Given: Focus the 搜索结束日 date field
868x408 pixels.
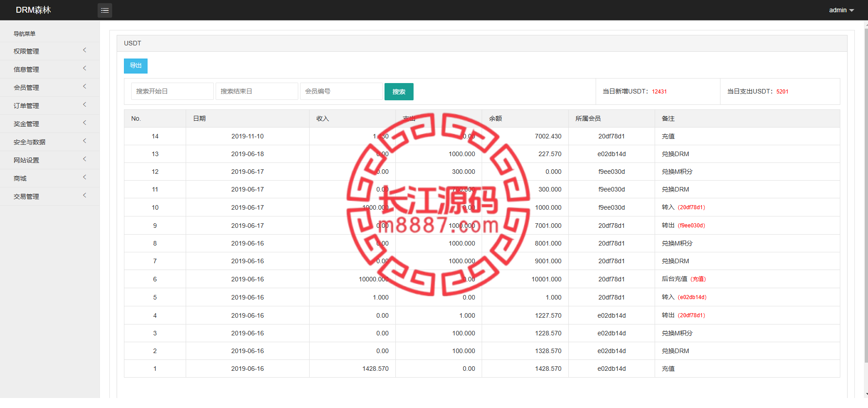Looking at the screenshot, I should (256, 91).
